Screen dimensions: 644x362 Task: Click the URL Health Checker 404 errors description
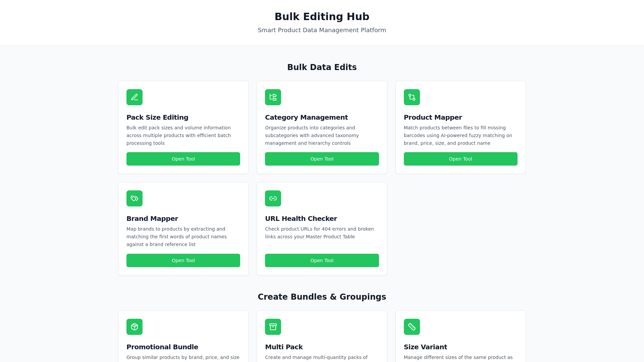point(319,233)
